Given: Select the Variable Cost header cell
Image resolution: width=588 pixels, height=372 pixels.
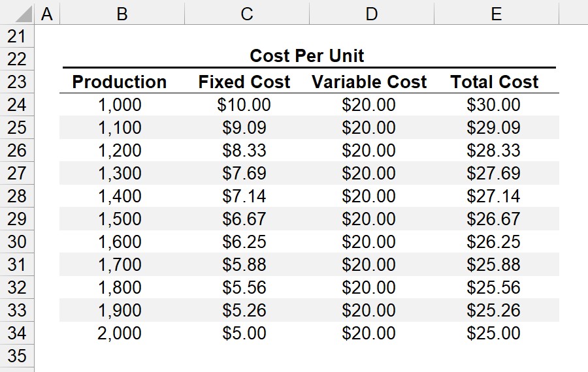Looking at the screenshot, I should point(369,82).
